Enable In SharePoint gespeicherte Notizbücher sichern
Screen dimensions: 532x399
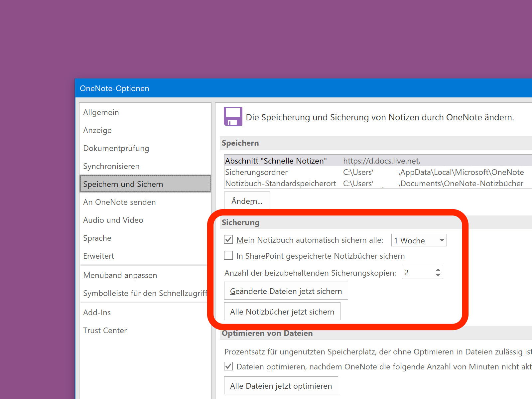[x=228, y=255]
